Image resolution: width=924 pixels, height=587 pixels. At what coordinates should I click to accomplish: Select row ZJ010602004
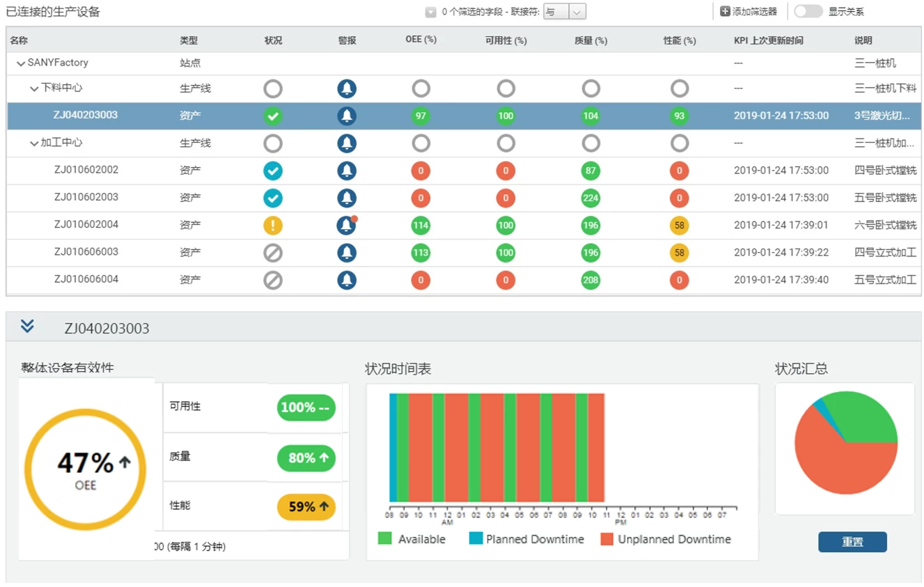tap(464, 225)
